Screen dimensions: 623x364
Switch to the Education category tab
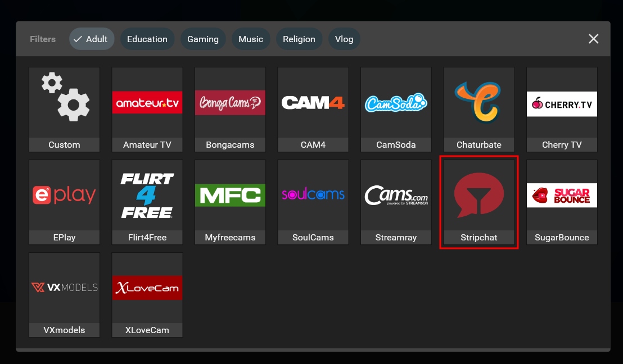coord(147,39)
